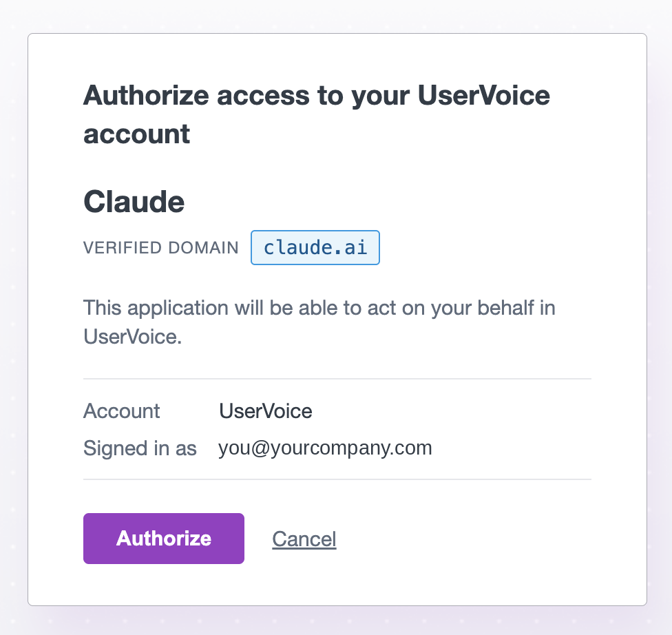Click the VERIFIED DOMAIN label

point(160,248)
